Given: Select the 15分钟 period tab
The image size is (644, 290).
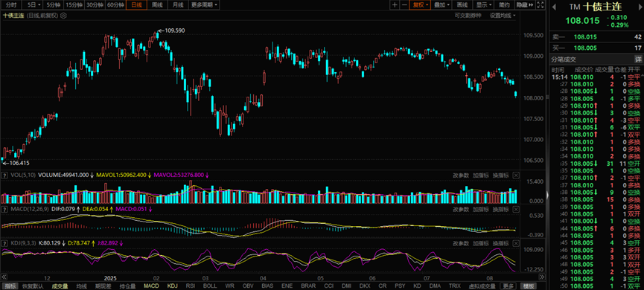Looking at the screenshot, I should click(74, 5).
